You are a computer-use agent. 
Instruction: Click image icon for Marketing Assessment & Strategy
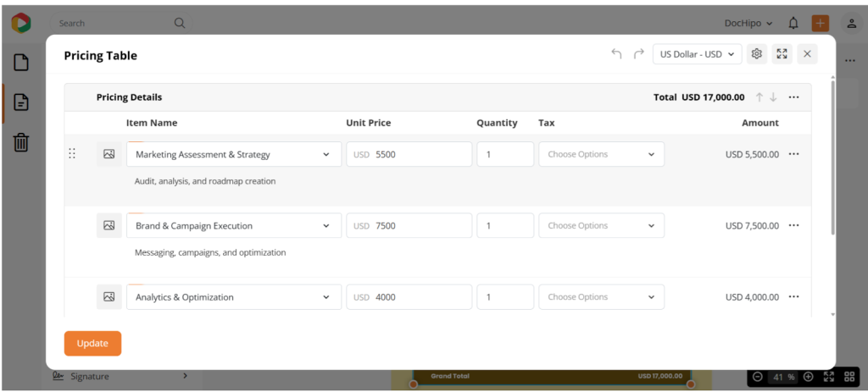(x=108, y=154)
